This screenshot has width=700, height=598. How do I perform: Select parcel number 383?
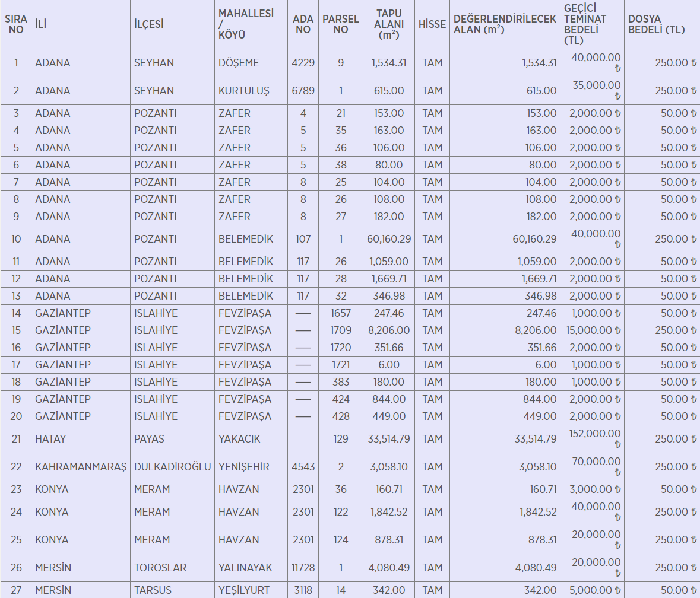(341, 382)
